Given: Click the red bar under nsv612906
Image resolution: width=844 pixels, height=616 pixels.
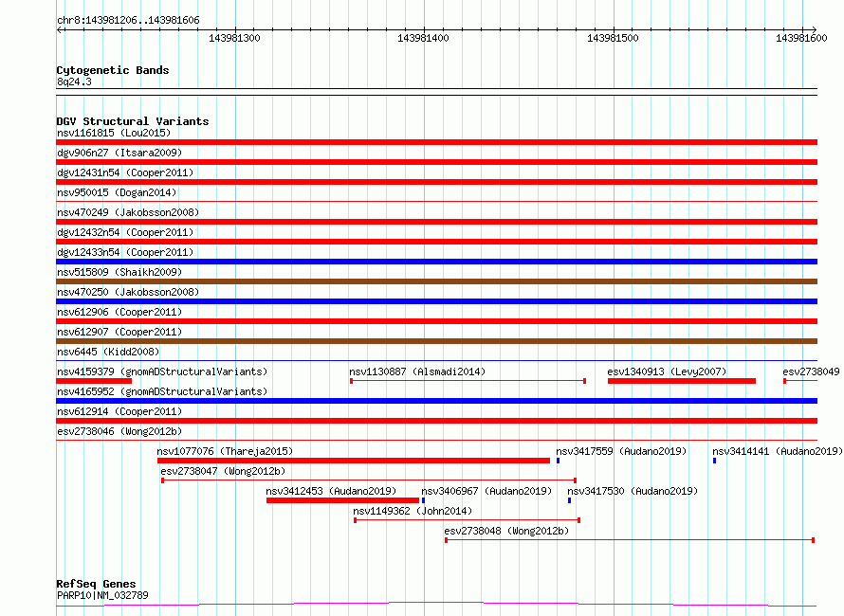Looking at the screenshot, I should (x=436, y=321).
